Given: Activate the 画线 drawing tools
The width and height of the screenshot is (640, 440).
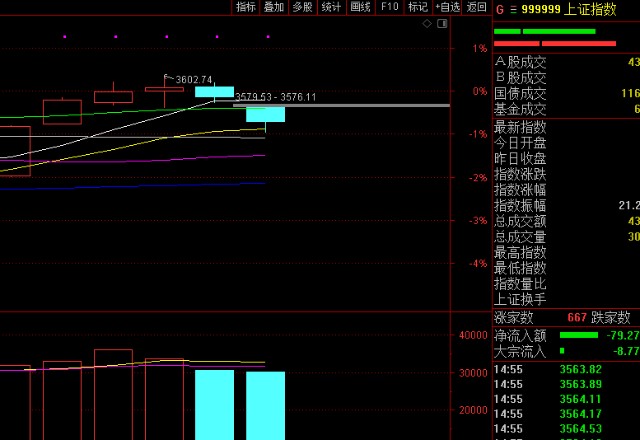Looking at the screenshot, I should [360, 7].
